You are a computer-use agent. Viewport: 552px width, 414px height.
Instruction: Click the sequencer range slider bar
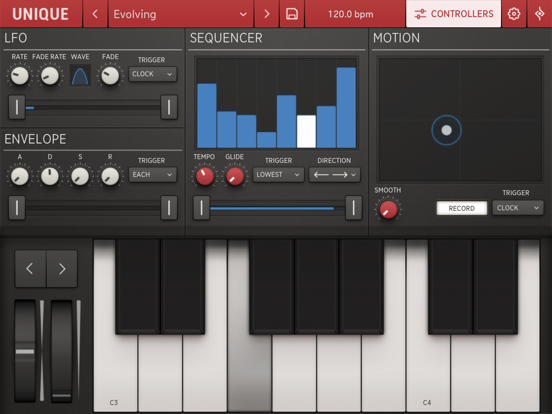[277, 208]
